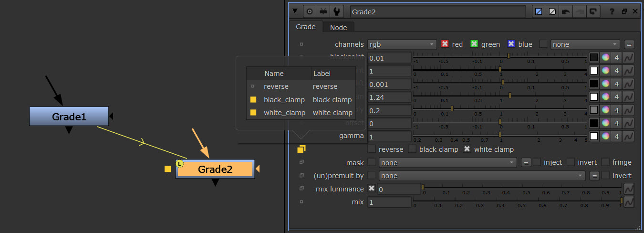Disable the white clamp checkbox
644x233 pixels.
(467, 149)
